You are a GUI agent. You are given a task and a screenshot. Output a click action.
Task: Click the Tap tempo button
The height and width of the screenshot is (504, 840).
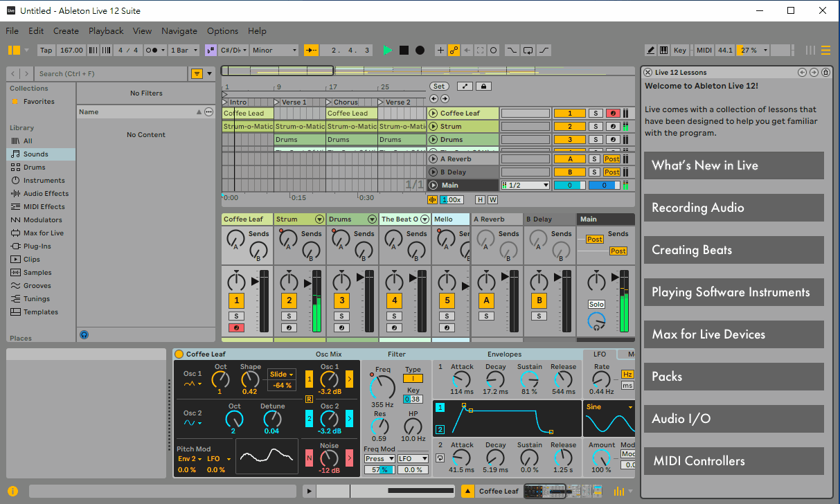[46, 51]
